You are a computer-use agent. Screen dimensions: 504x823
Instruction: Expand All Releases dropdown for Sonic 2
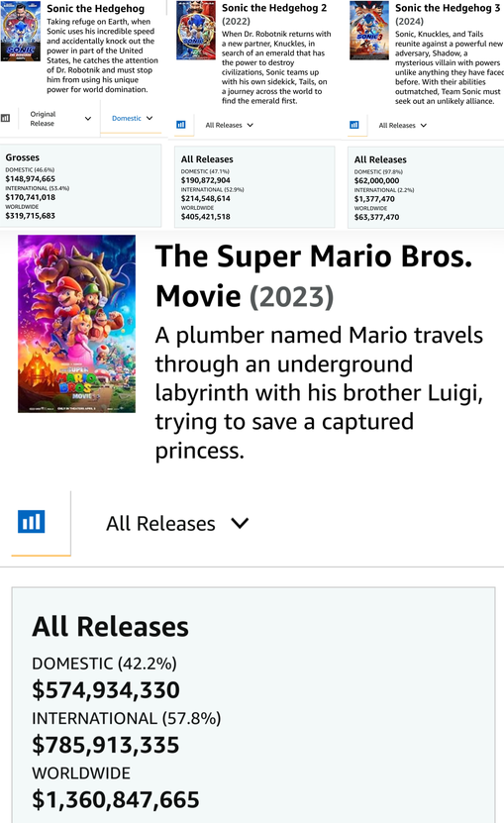point(230,125)
